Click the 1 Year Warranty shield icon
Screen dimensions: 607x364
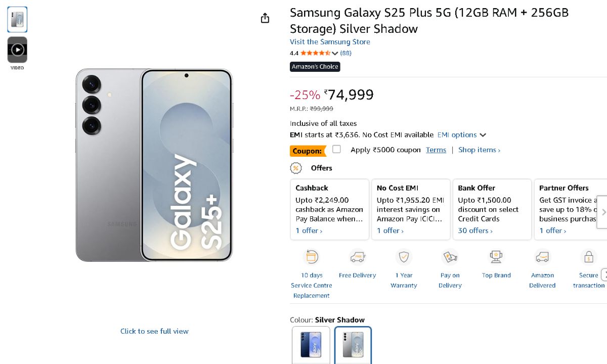point(404,257)
